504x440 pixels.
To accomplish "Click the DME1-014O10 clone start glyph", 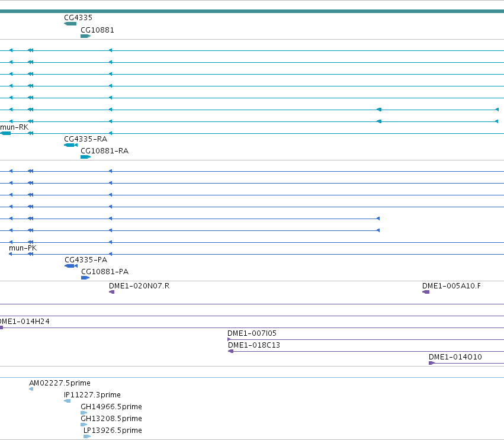I will coord(432,363).
